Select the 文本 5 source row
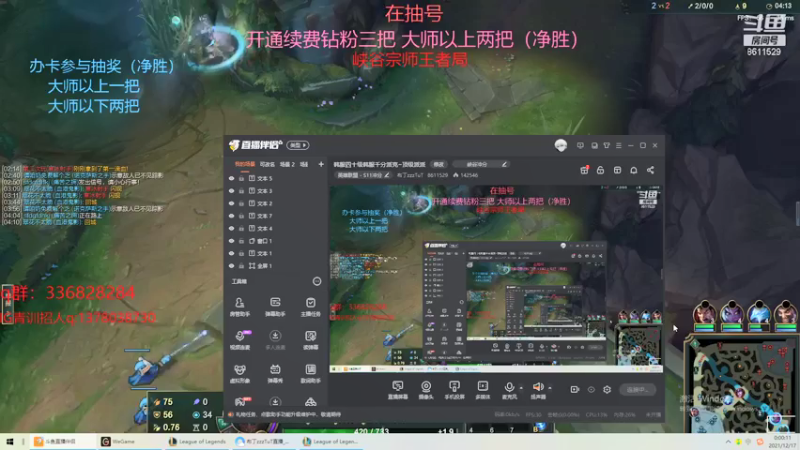The height and width of the screenshot is (450, 800). (x=276, y=179)
